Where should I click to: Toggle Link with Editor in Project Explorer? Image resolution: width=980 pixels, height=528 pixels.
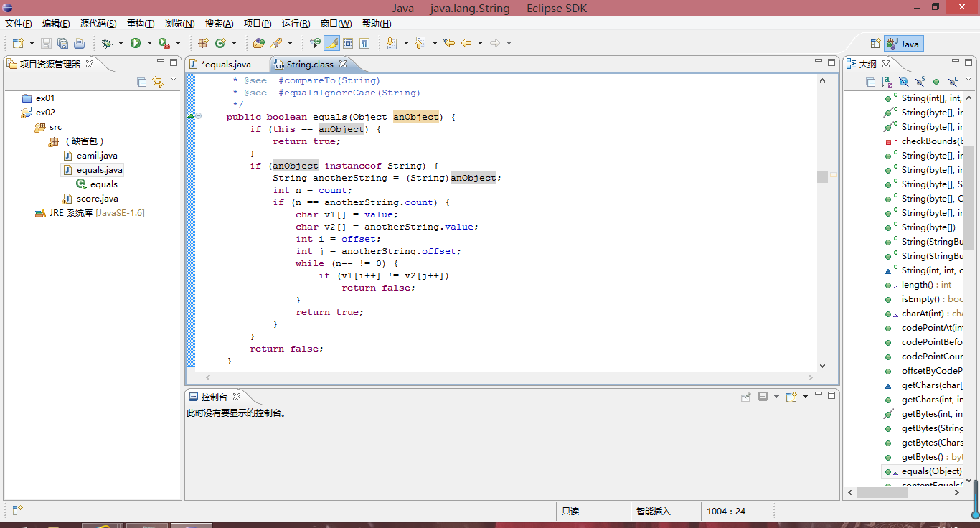pos(158,82)
